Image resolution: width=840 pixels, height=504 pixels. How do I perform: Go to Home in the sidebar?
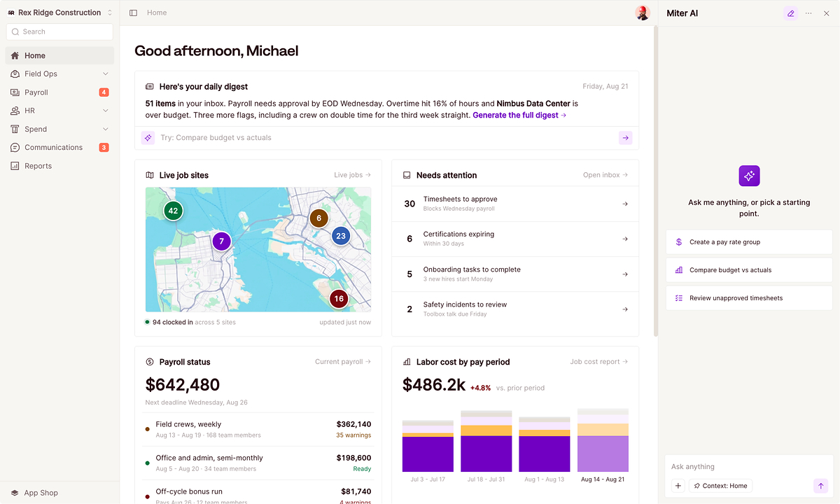[59, 55]
